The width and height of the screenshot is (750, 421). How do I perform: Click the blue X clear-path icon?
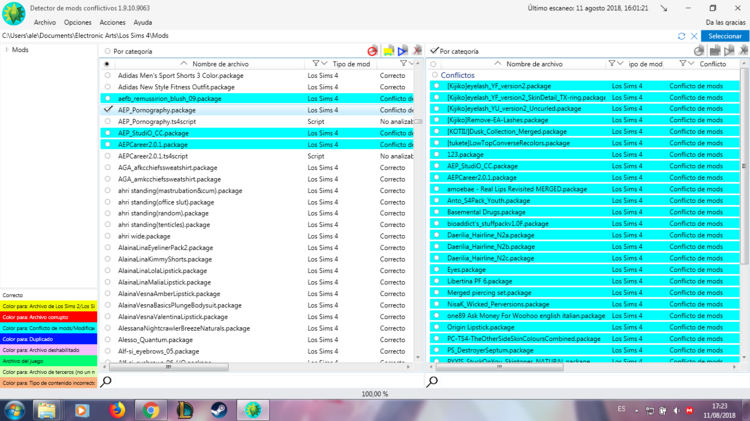tap(694, 36)
